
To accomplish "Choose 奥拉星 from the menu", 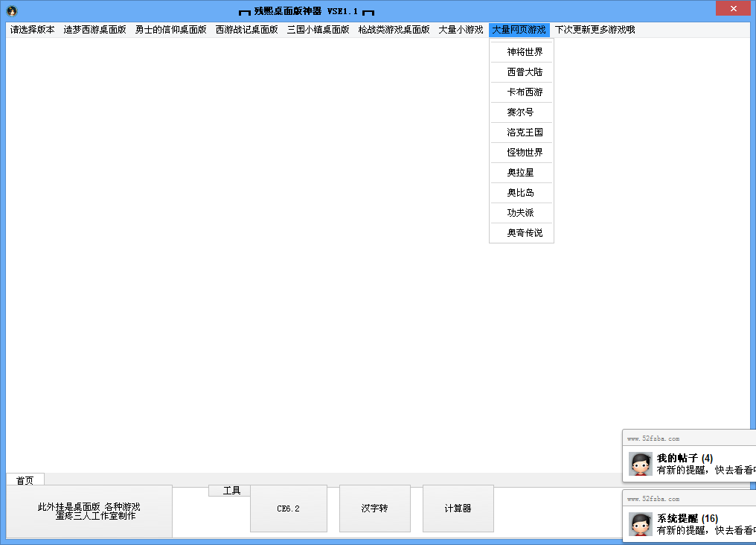I will pyautogui.click(x=520, y=173).
